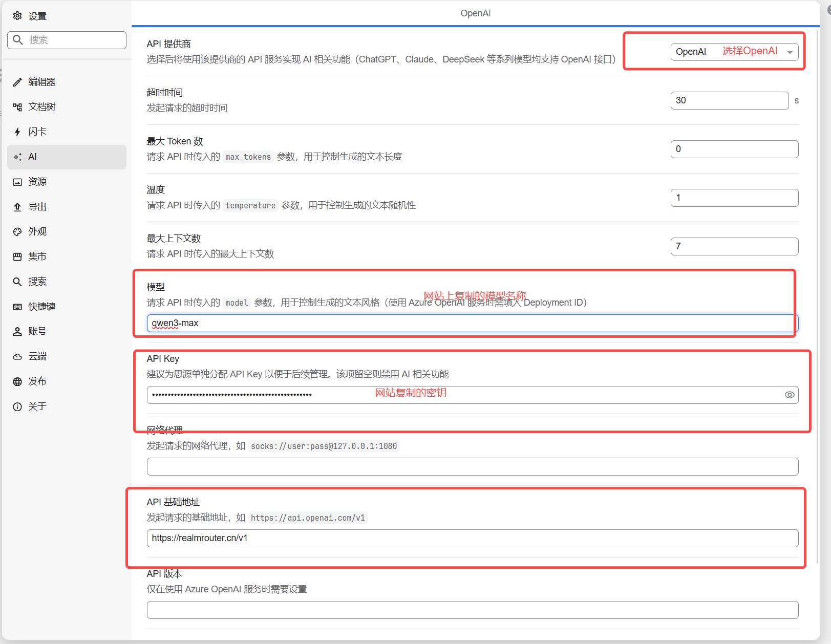Open the 资源 assets image icon

point(17,181)
